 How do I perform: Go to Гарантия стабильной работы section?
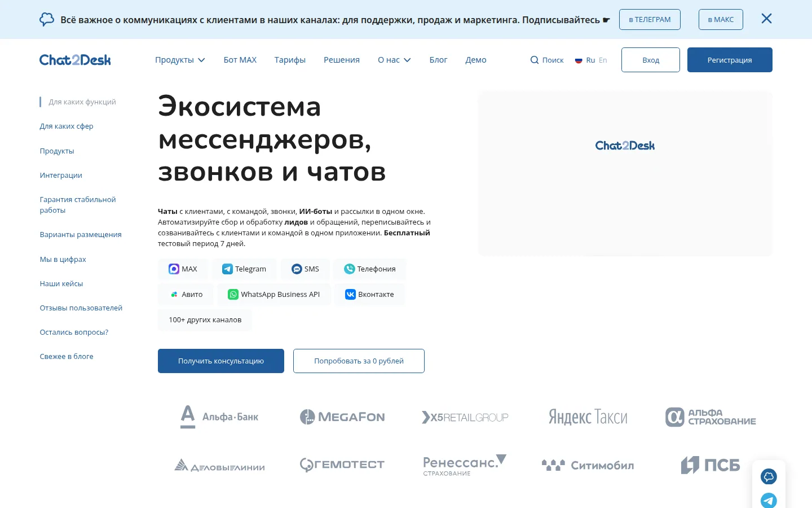tap(78, 204)
